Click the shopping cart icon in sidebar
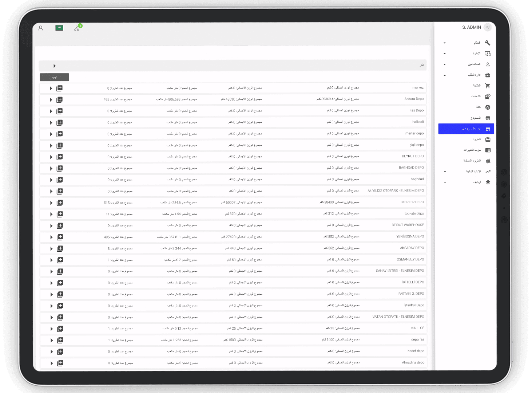The height and width of the screenshot is (393, 532). click(488, 86)
